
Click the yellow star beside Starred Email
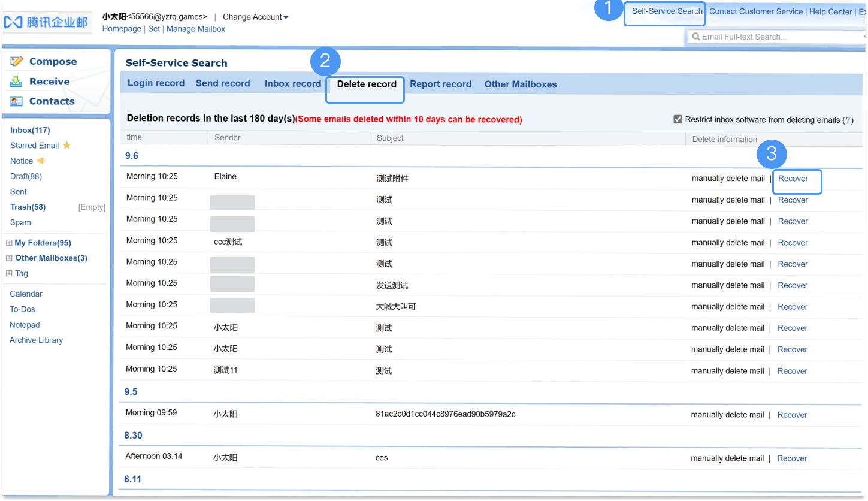66,145
